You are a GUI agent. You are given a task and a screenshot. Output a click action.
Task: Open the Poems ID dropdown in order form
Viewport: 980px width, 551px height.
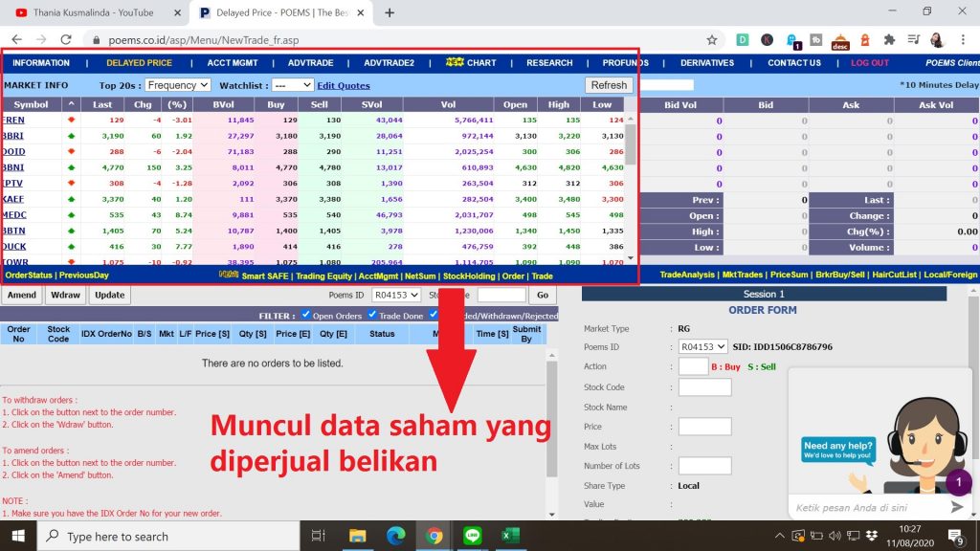(x=702, y=346)
